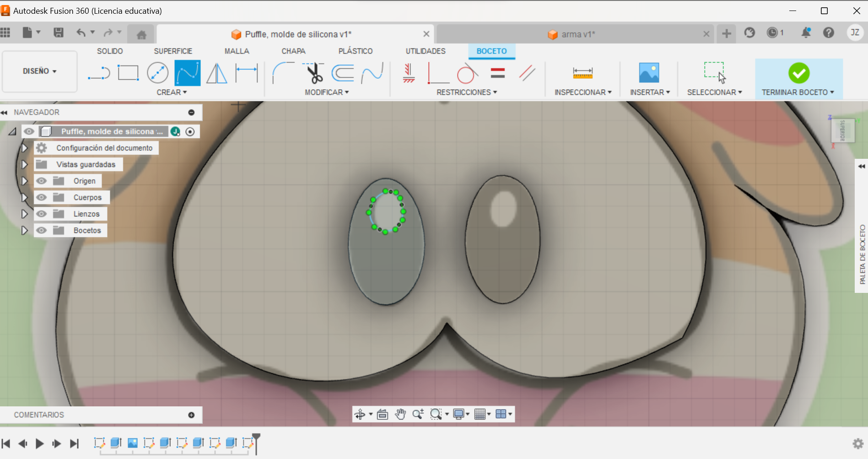Open the data panel grid icon
The image size is (868, 459).
(5, 32)
